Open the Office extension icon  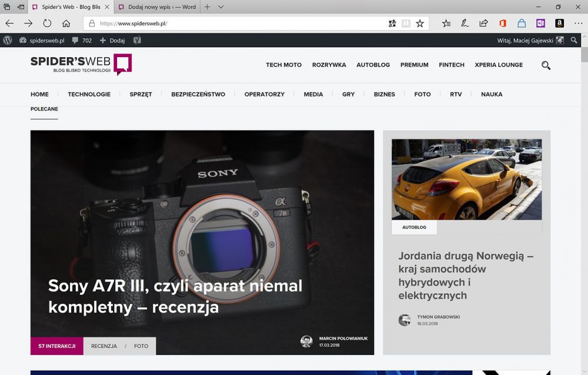tap(503, 24)
